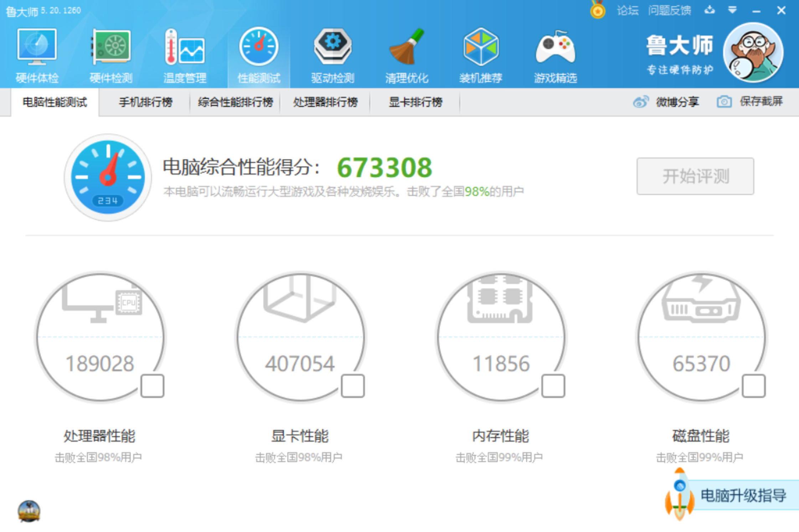
Task: Click 保存截屏 save screenshot
Action: click(x=761, y=101)
